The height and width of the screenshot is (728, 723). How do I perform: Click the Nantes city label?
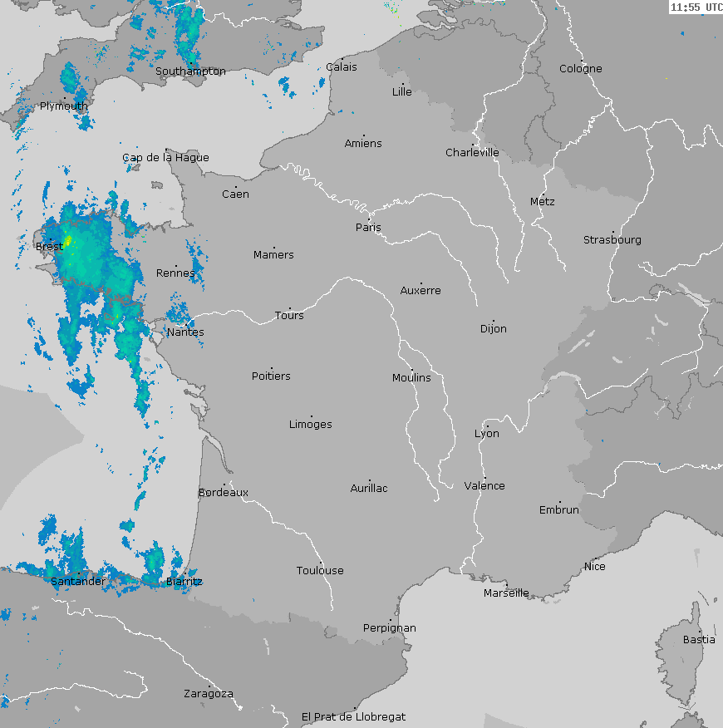[185, 332]
